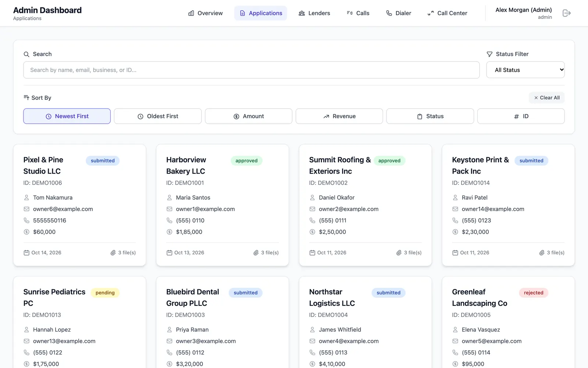The width and height of the screenshot is (588, 368).
Task: Open the Pixel & Pine Studio LLC application
Action: click(80, 205)
